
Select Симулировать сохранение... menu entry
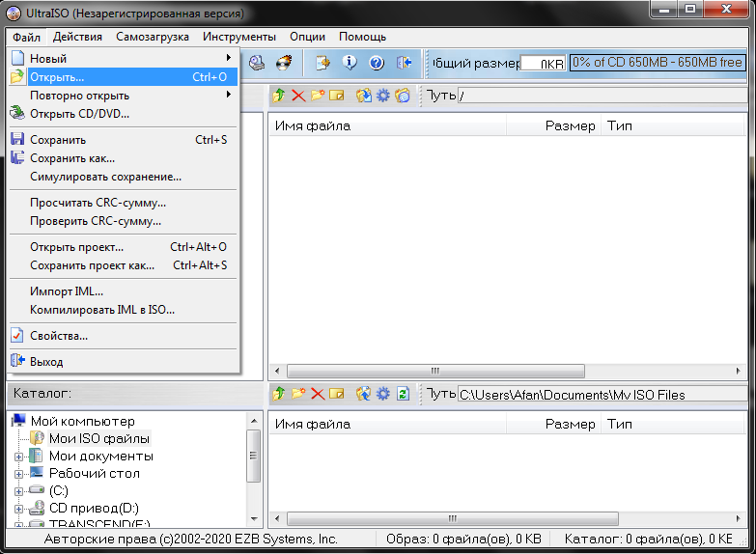[123, 177]
